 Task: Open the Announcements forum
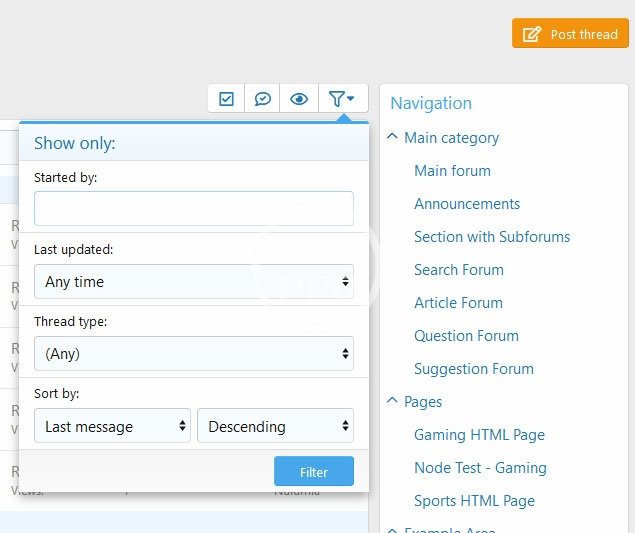[467, 204]
